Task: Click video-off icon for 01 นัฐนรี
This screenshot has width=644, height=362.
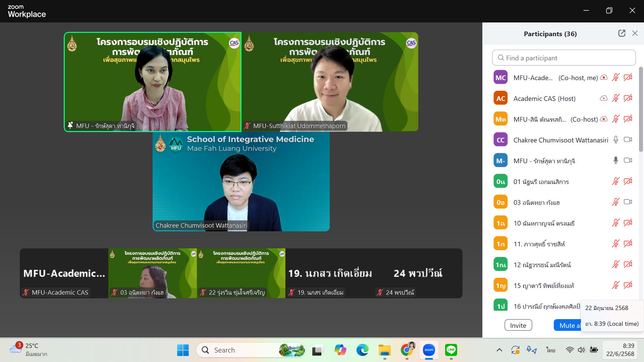Action: pyautogui.click(x=628, y=181)
